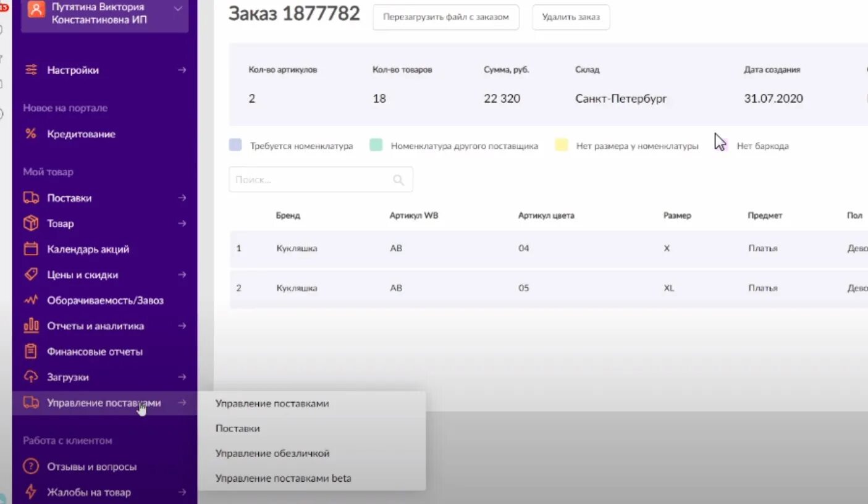Click Перезагрузить файл с заказом button
This screenshot has width=868, height=504.
point(445,17)
